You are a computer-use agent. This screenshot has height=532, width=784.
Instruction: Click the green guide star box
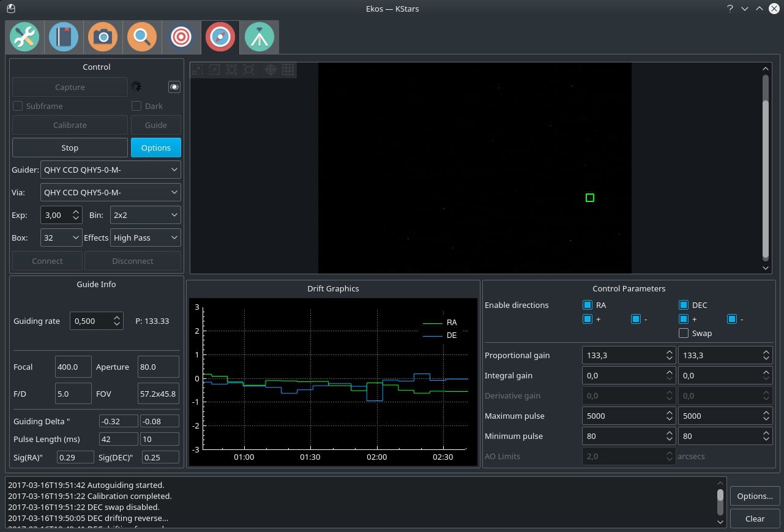click(x=590, y=198)
